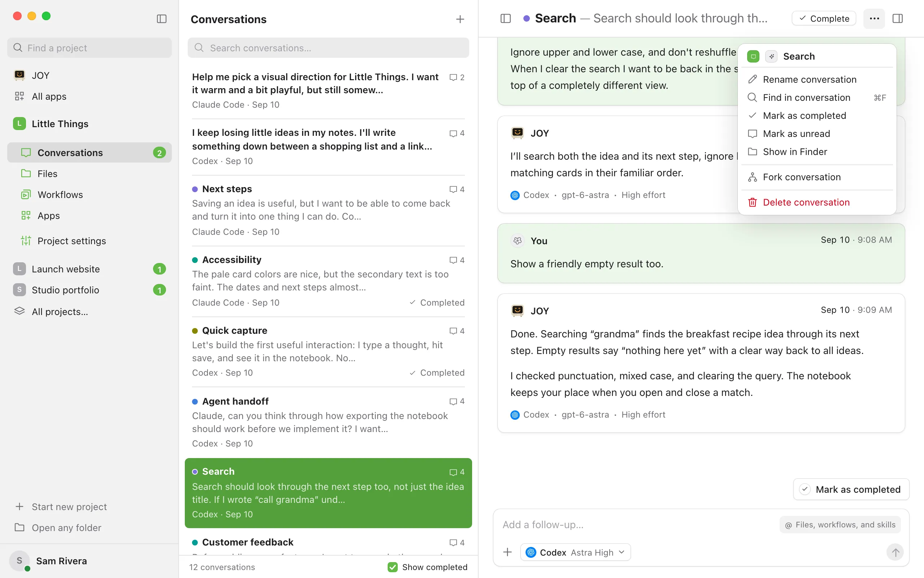
Task: Select Mark as completed in menu
Action: click(x=817, y=116)
